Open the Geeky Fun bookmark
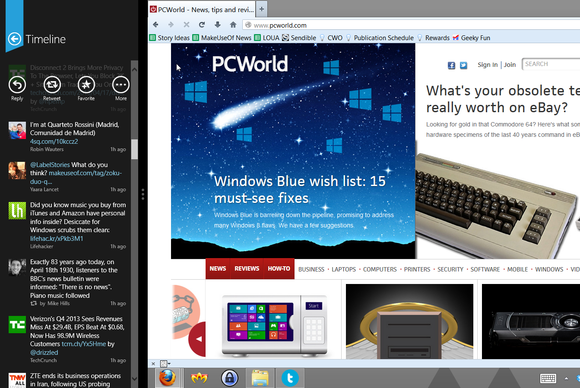580x388 pixels. (472, 38)
